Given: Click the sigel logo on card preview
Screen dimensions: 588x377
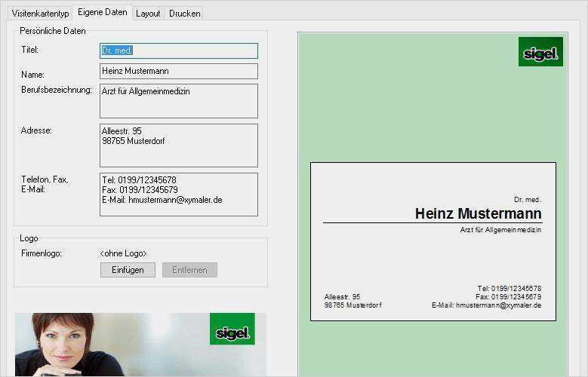Looking at the screenshot, I should click(x=540, y=52).
